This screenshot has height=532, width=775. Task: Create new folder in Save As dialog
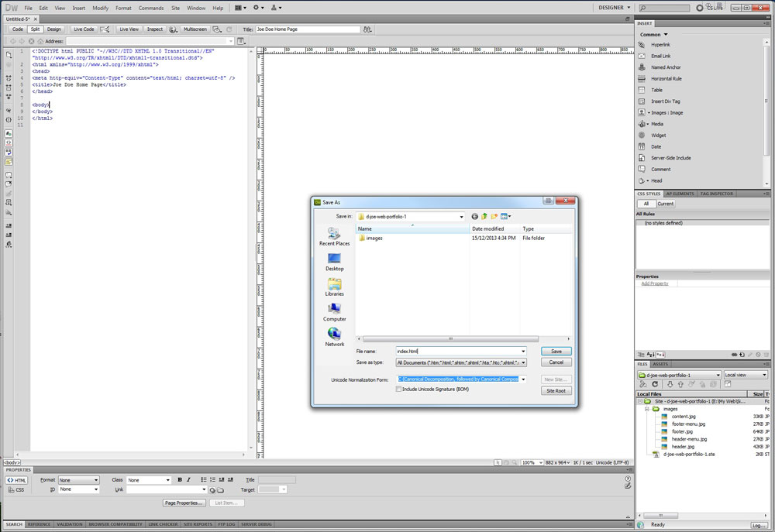click(x=494, y=217)
